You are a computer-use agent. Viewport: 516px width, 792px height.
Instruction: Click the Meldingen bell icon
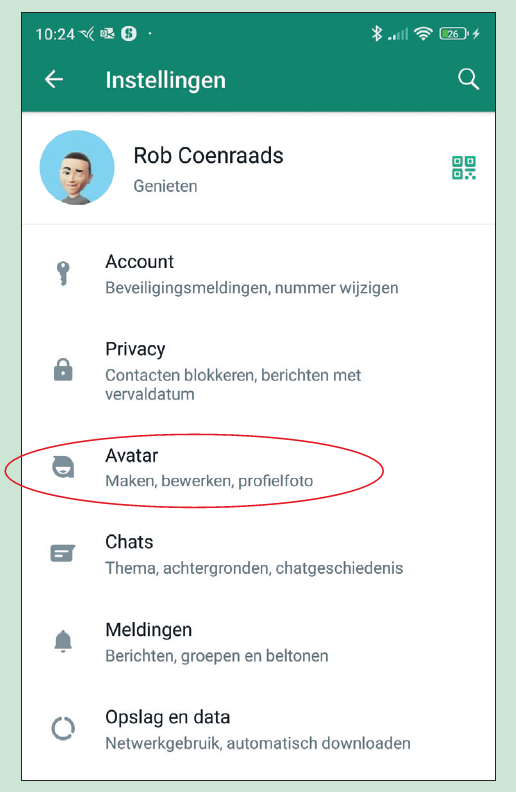(x=63, y=641)
